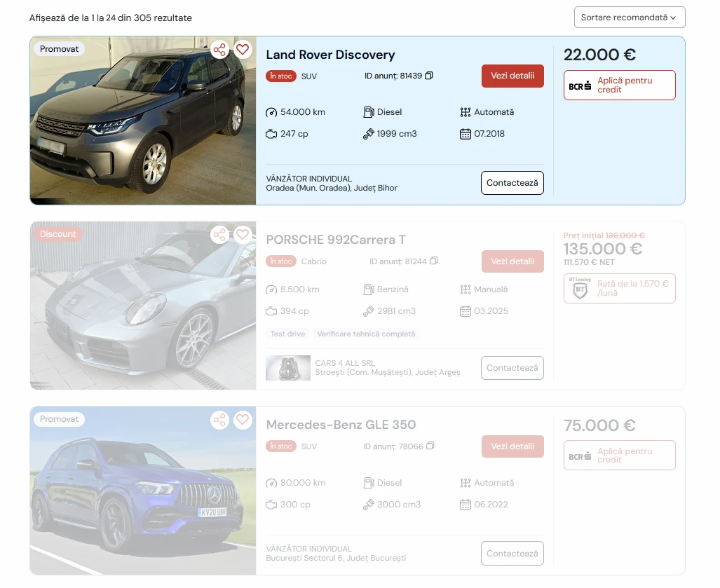View details for Porsche 992 Carrera T
The width and height of the screenshot is (720, 588).
(512, 261)
